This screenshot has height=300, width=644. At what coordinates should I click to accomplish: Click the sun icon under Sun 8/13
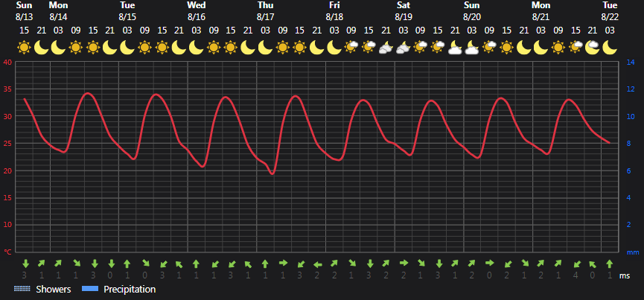(x=25, y=48)
